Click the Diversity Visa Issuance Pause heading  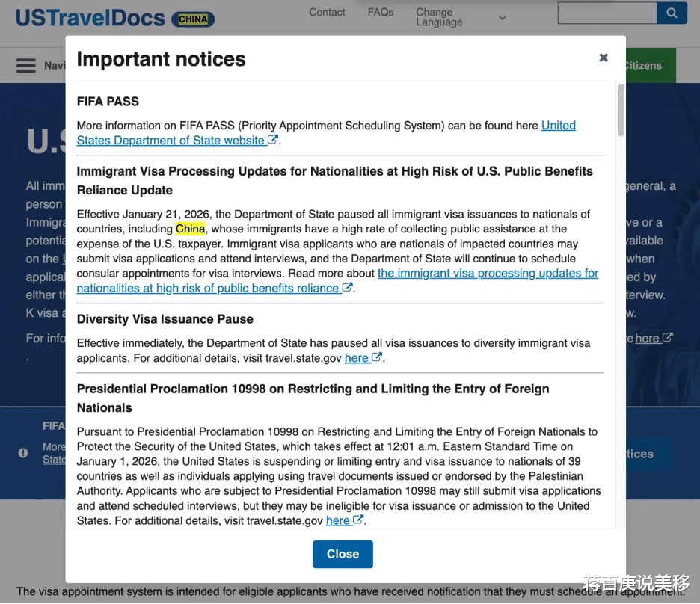[165, 319]
